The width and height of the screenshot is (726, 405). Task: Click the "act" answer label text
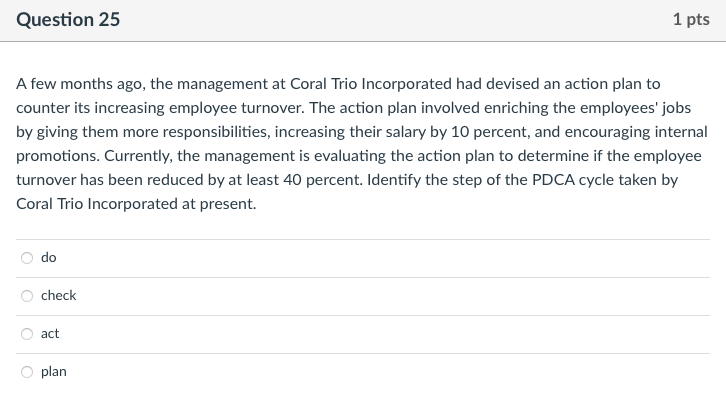(x=50, y=334)
